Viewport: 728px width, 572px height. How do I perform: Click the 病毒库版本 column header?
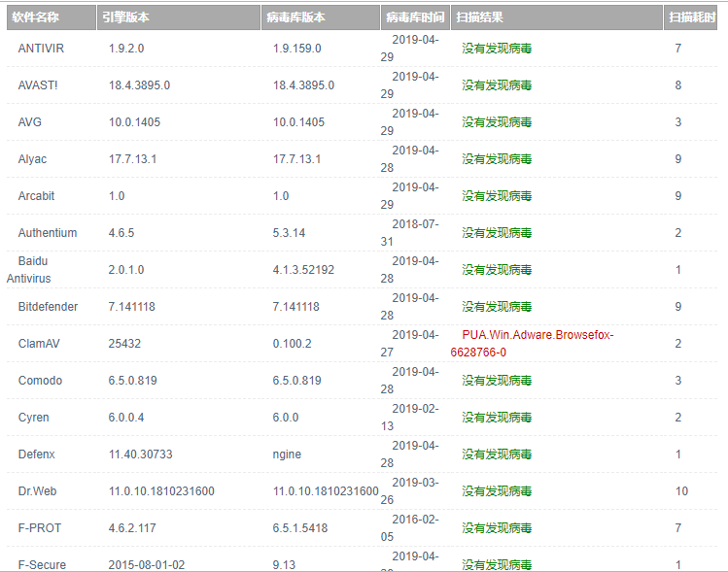[321, 17]
